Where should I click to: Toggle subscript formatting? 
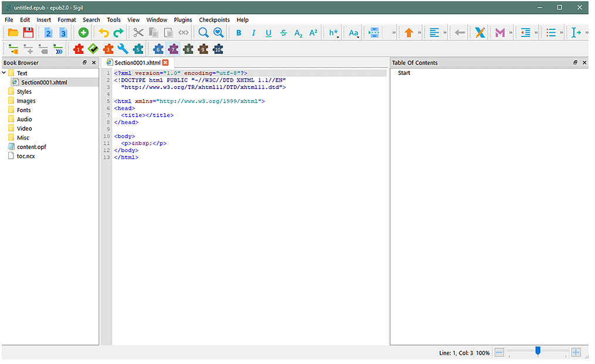coord(298,33)
